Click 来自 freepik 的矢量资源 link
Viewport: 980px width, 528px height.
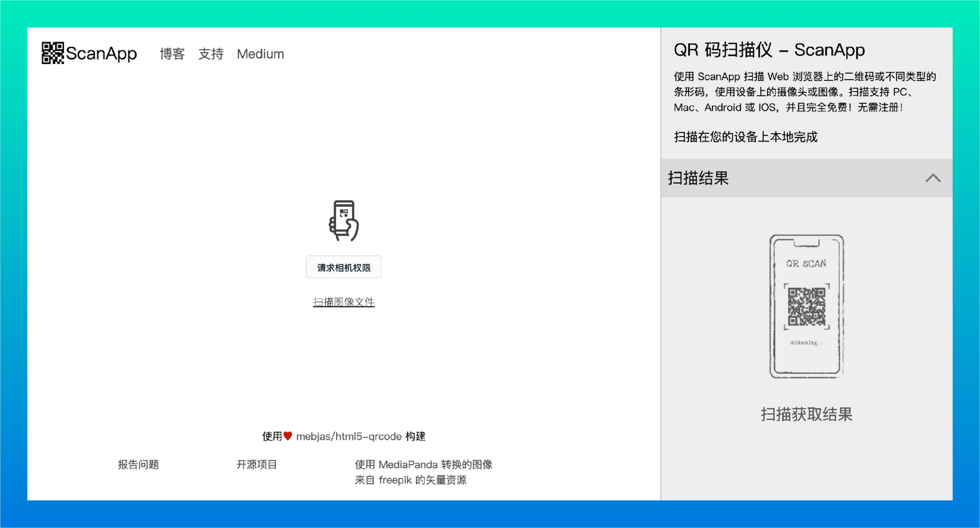click(410, 480)
